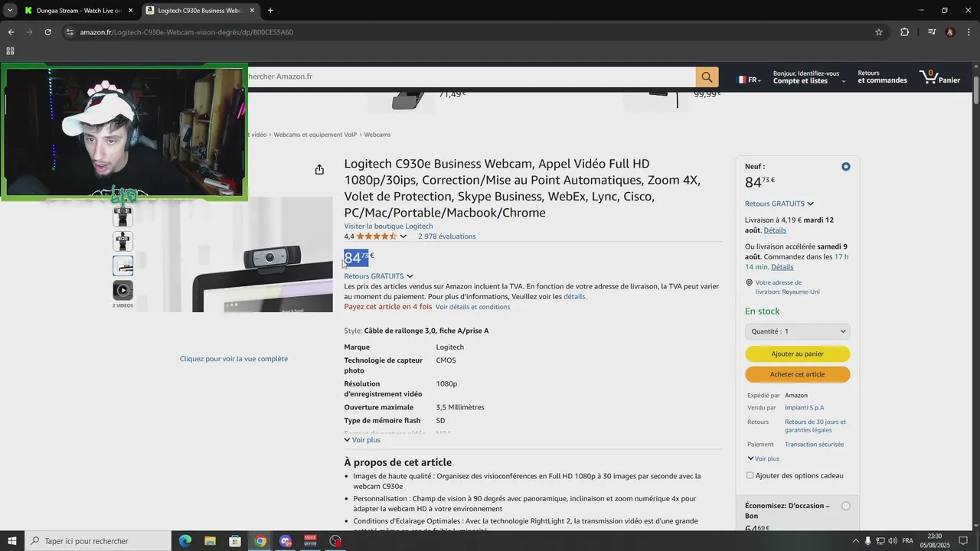
Task: Click the Windows taskbar search box
Action: point(97,541)
